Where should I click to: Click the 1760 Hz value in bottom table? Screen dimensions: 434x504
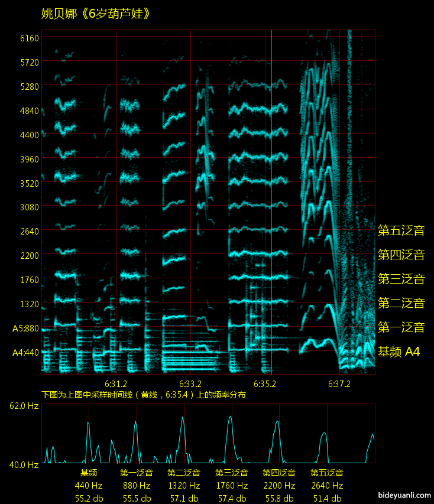[231, 486]
